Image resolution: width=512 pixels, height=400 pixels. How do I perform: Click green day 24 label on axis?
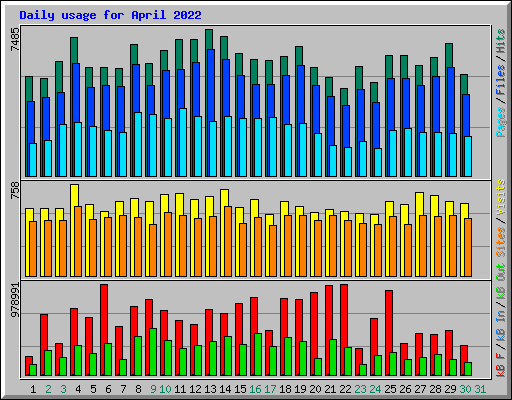[x=375, y=389]
